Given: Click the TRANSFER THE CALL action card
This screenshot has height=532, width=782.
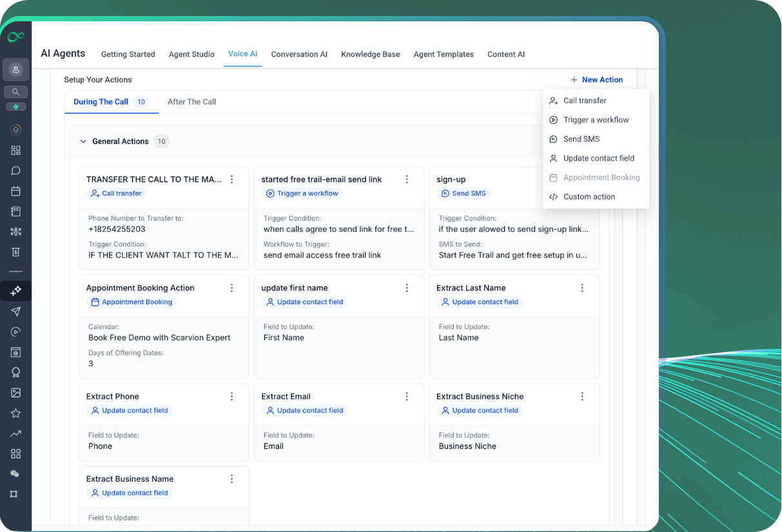Looking at the screenshot, I should coord(164,219).
